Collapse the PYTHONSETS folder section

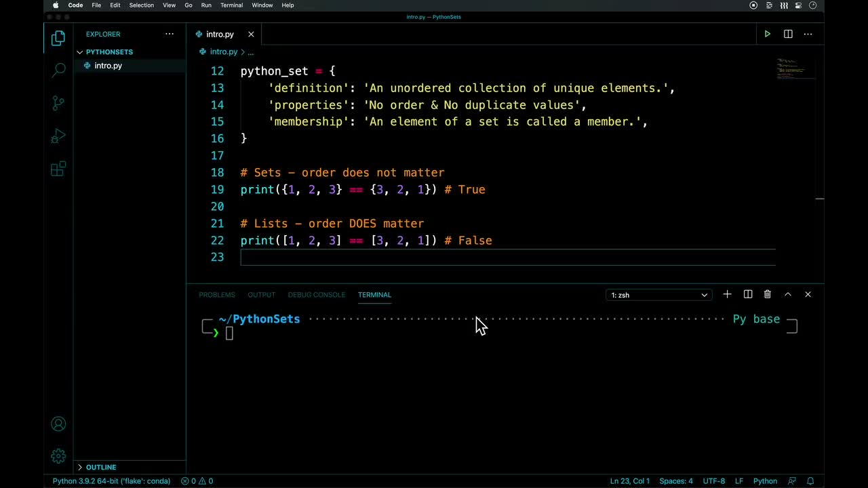pos(108,52)
